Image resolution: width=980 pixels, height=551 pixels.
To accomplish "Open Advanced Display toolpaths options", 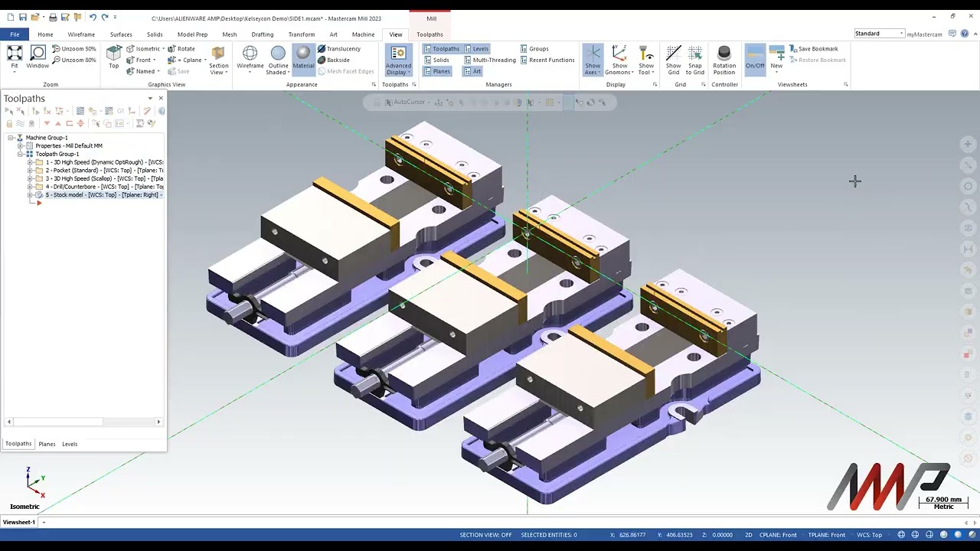I will click(398, 60).
